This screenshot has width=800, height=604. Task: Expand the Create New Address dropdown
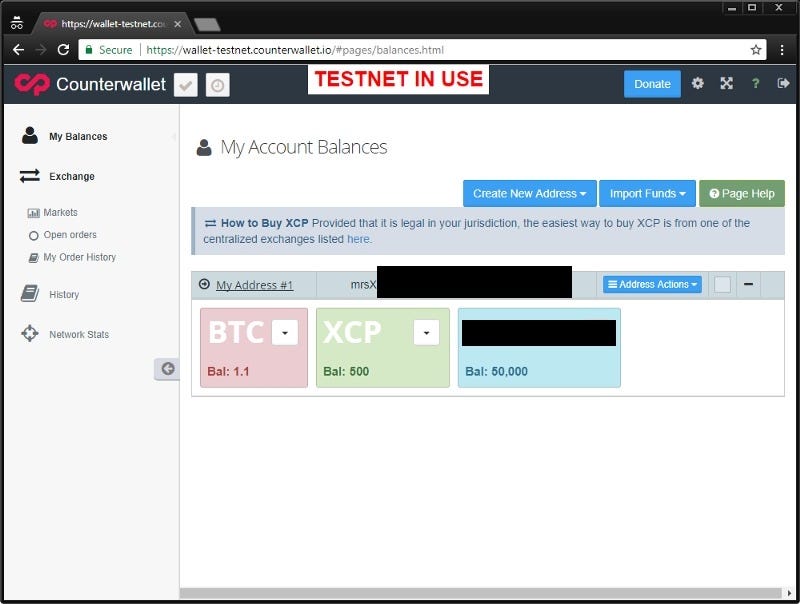pyautogui.click(x=530, y=193)
